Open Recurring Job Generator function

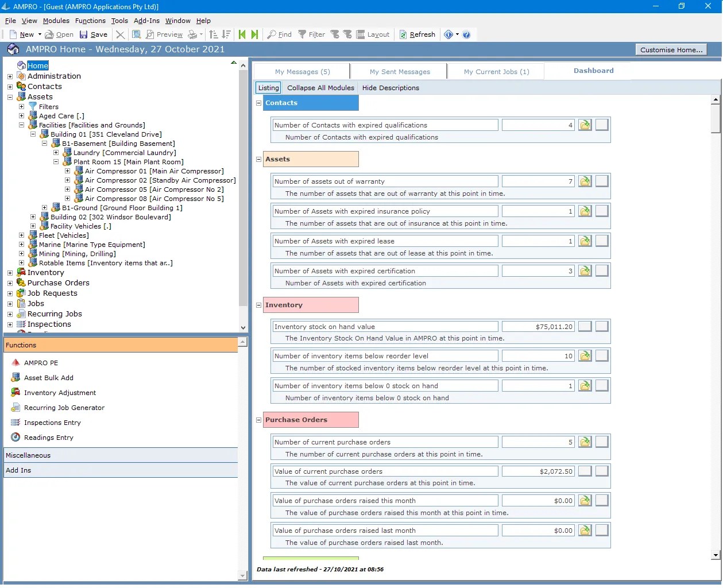58,408
